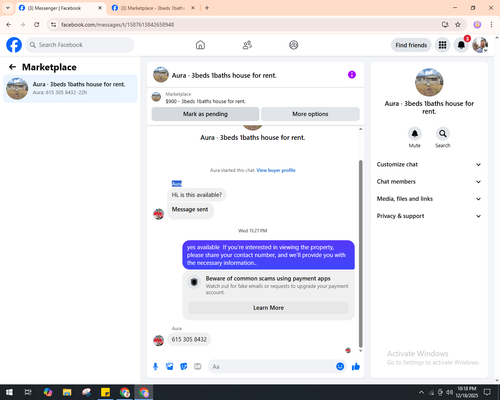Open the apps grid menu icon
The width and height of the screenshot is (500, 400).
(442, 45)
